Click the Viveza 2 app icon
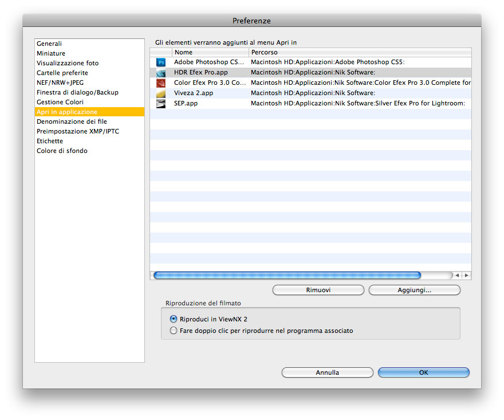Screen dimensions: 504x420 (161, 93)
